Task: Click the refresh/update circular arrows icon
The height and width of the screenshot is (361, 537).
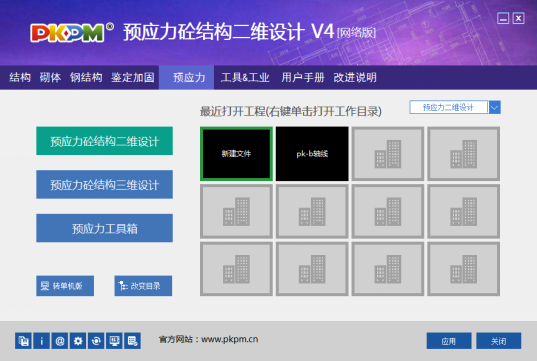Action: click(x=96, y=341)
